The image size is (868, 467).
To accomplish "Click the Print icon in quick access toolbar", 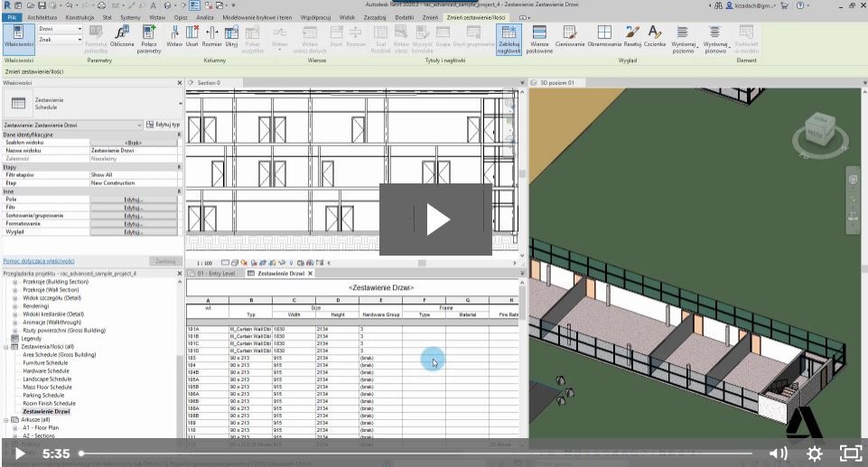I will pyautogui.click(x=102, y=5).
